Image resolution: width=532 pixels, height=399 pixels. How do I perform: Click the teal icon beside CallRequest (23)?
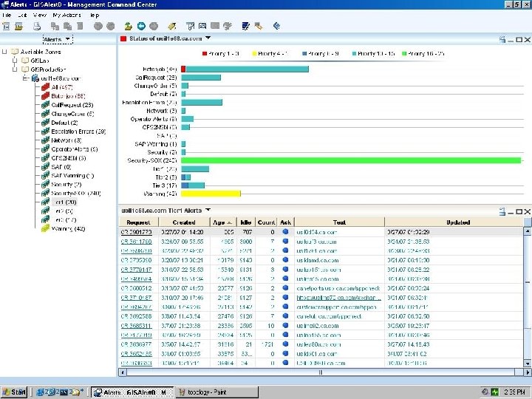click(x=46, y=105)
